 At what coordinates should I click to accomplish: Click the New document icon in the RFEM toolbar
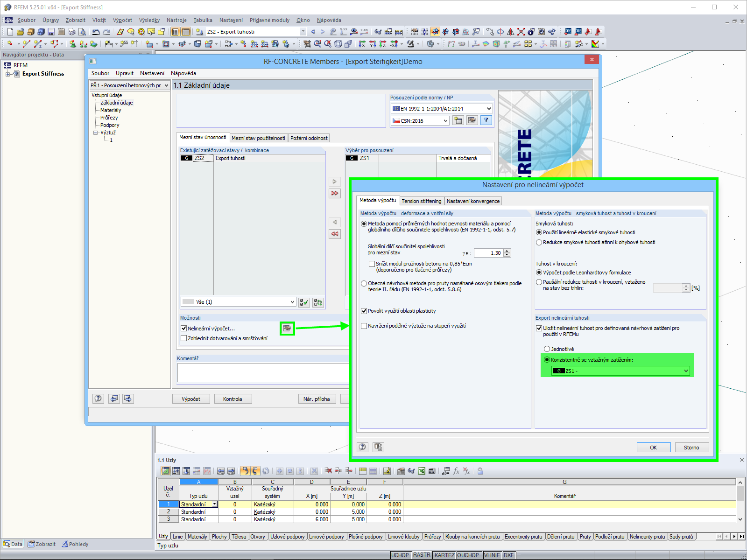click(x=10, y=32)
